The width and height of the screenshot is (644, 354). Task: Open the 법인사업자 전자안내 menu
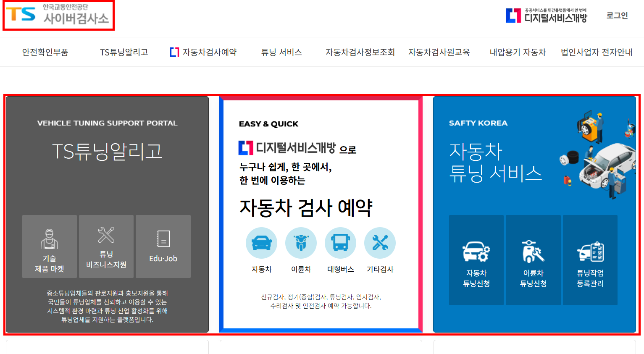pyautogui.click(x=596, y=52)
